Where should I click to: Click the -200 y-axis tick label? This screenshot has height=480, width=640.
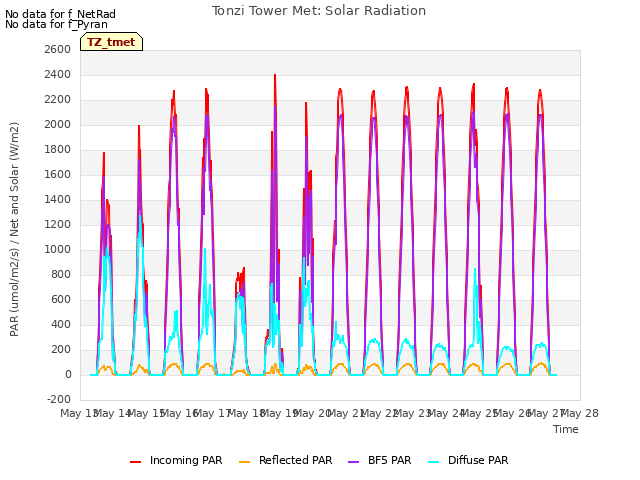[59, 399]
